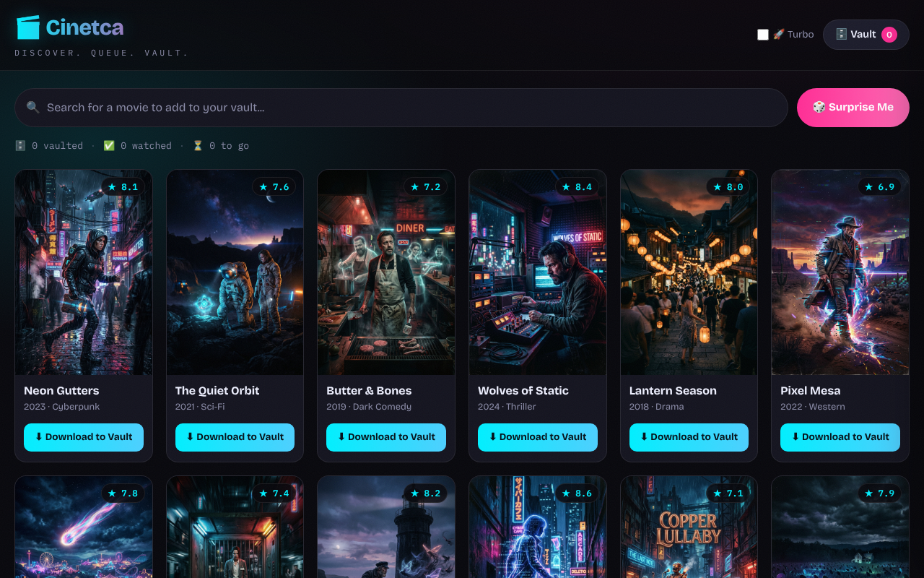Download Lantern Season to Vault
The height and width of the screenshot is (578, 924).
coord(689,437)
